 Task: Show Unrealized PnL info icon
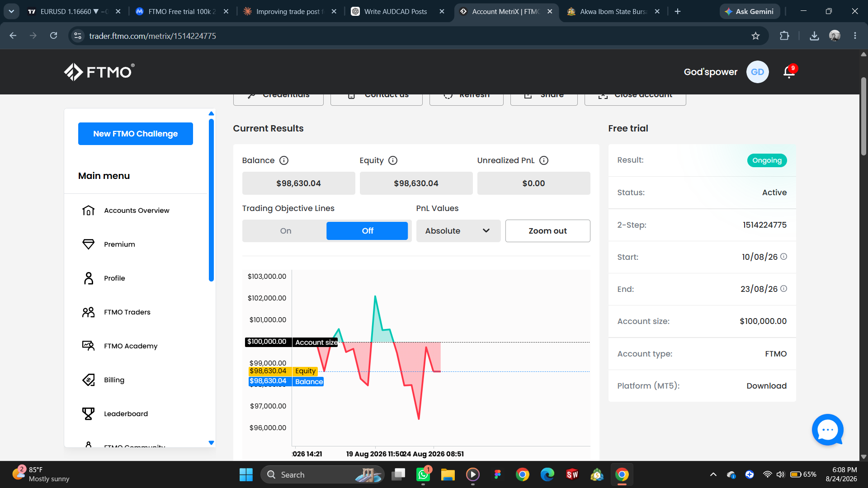[x=544, y=160]
